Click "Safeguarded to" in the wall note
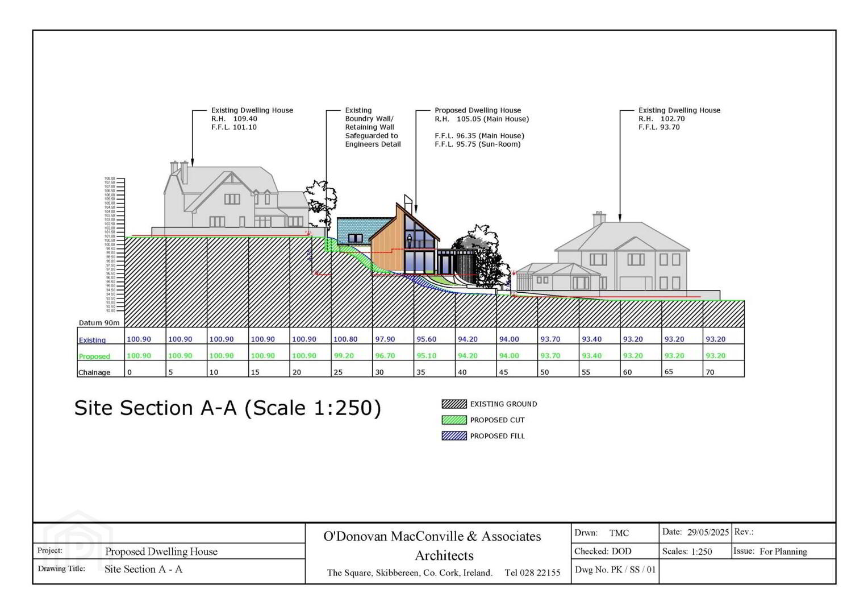Viewport: 868px width, 614px height. [x=372, y=136]
